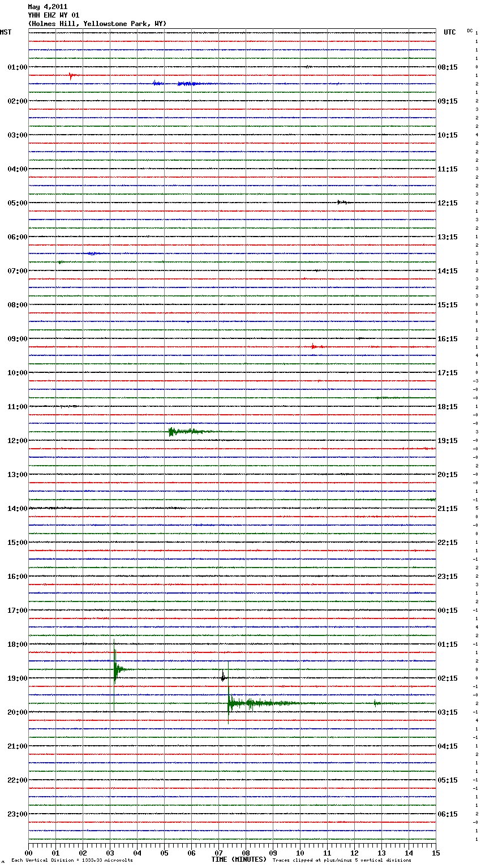Click the Holmes Hill, Yellowstone Park location title
481x868 pixels.
[x=97, y=24]
